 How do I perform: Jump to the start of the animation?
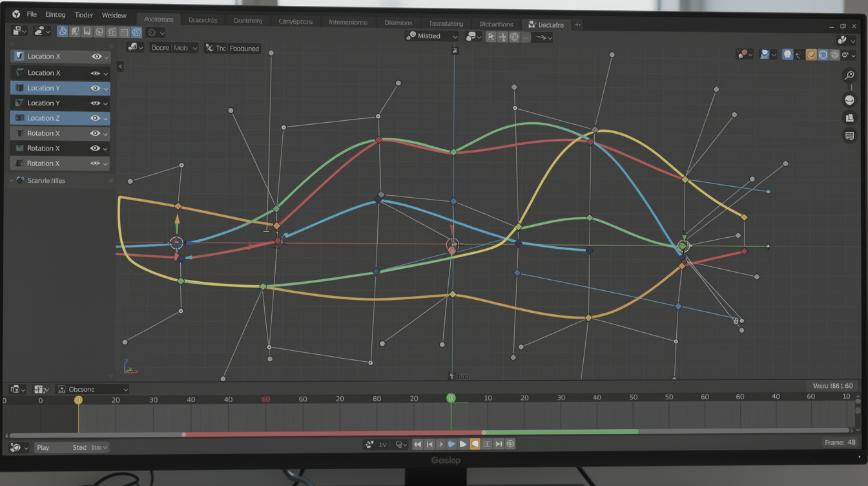417,444
